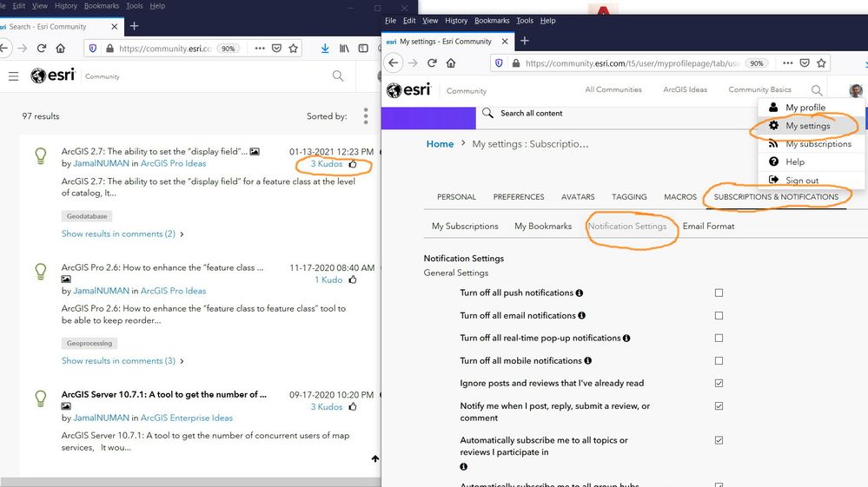The height and width of the screenshot is (487, 868).
Task: Open Tools menu in right Firefox window
Action: click(x=525, y=21)
